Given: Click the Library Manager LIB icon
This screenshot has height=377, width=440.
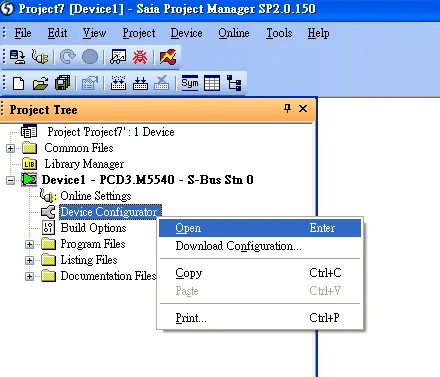Looking at the screenshot, I should point(29,164).
